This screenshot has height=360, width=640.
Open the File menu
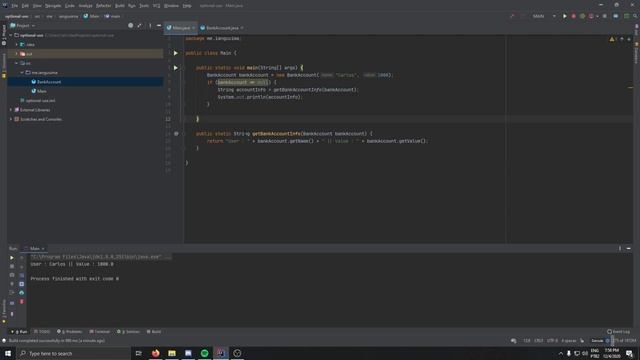pyautogui.click(x=15, y=6)
